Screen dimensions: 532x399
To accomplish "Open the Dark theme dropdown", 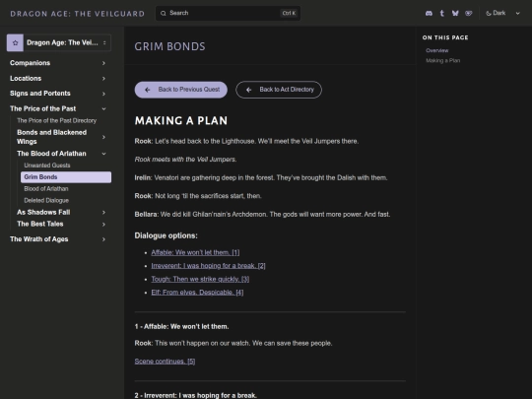I will [x=503, y=13].
